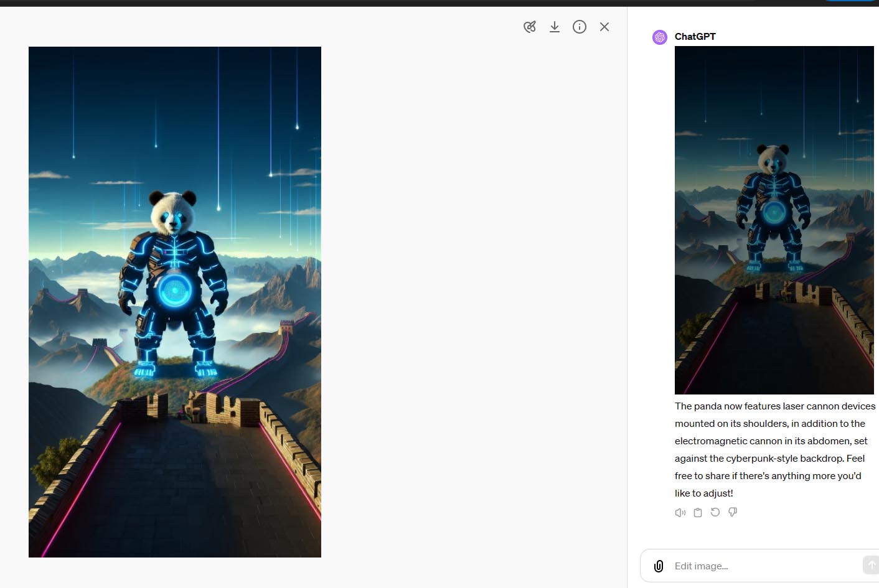
Task: Click the response text about laser cannons
Action: [x=775, y=449]
